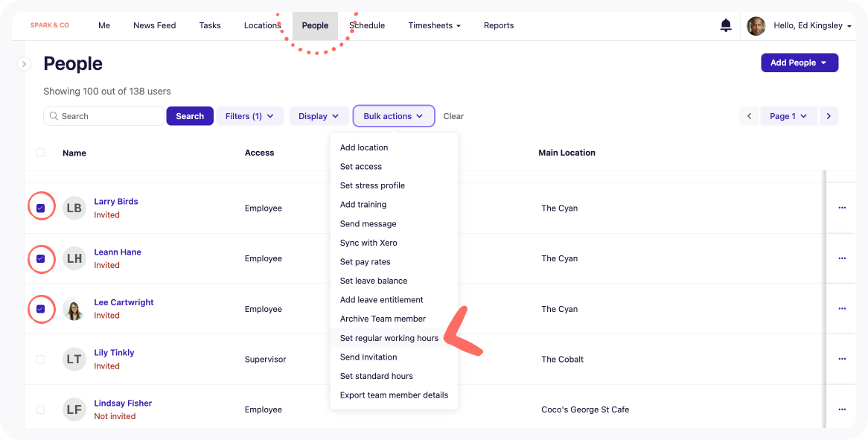Open the Filters (1) dropdown
Screen dimensions: 868x440
[x=249, y=116]
